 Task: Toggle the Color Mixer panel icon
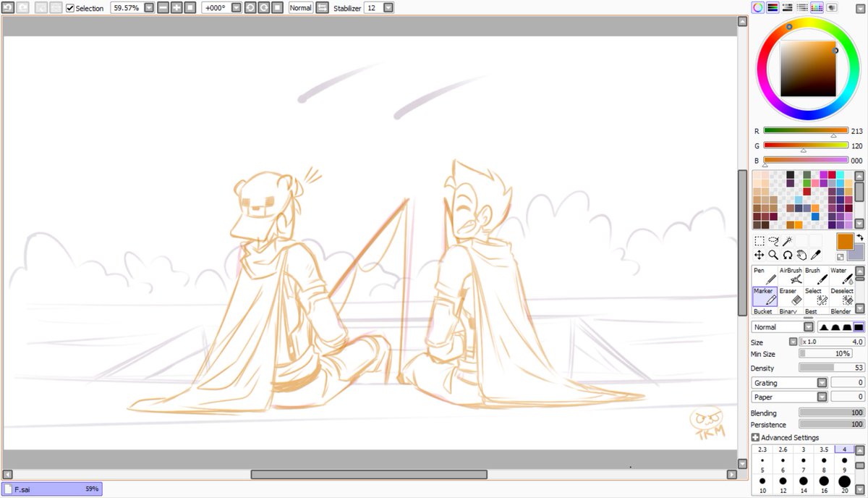click(801, 7)
